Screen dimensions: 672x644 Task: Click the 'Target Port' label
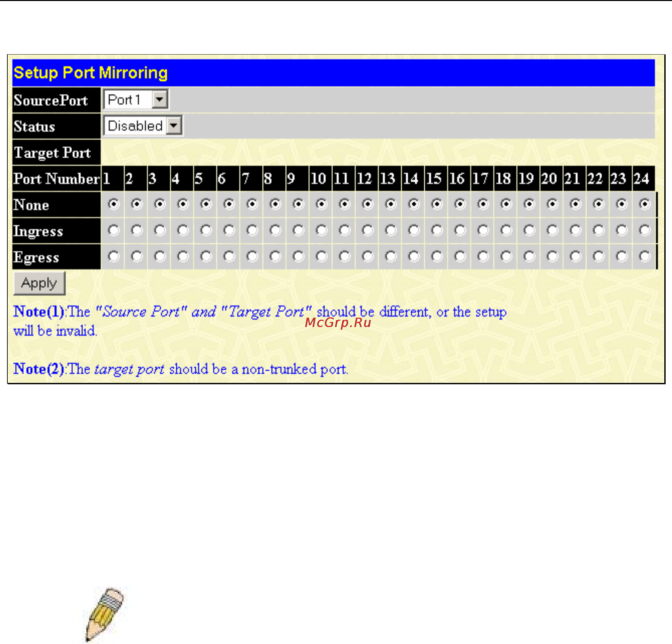(x=52, y=153)
